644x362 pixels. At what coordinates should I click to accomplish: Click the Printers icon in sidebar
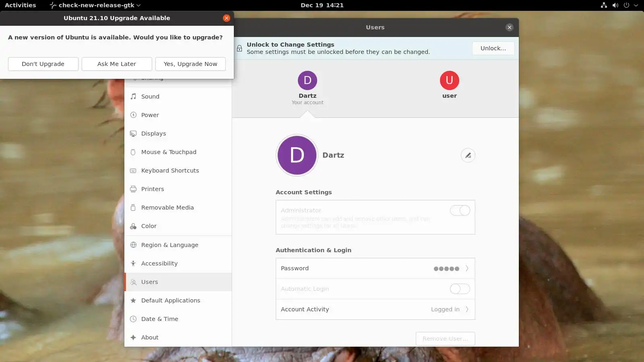point(133,189)
